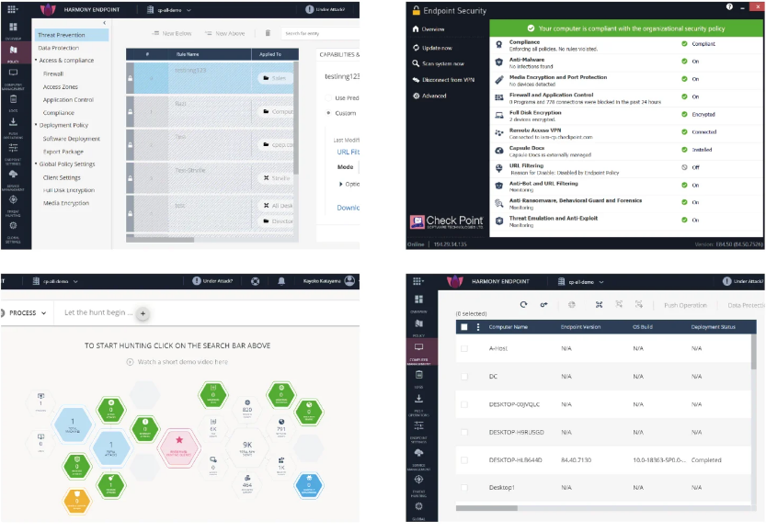Collapse the Access & compliance tree group
The width and height of the screenshot is (766, 532).
pos(36,60)
